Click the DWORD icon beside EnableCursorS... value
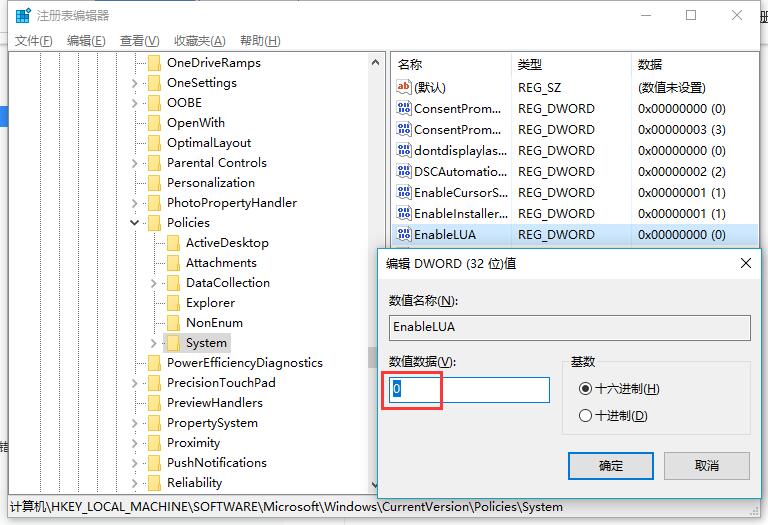The image size is (768, 525). tap(404, 192)
